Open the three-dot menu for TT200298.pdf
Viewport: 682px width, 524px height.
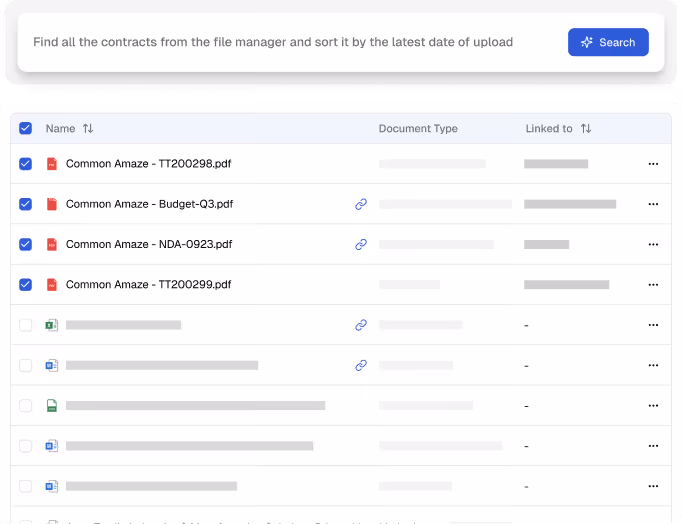coord(653,164)
